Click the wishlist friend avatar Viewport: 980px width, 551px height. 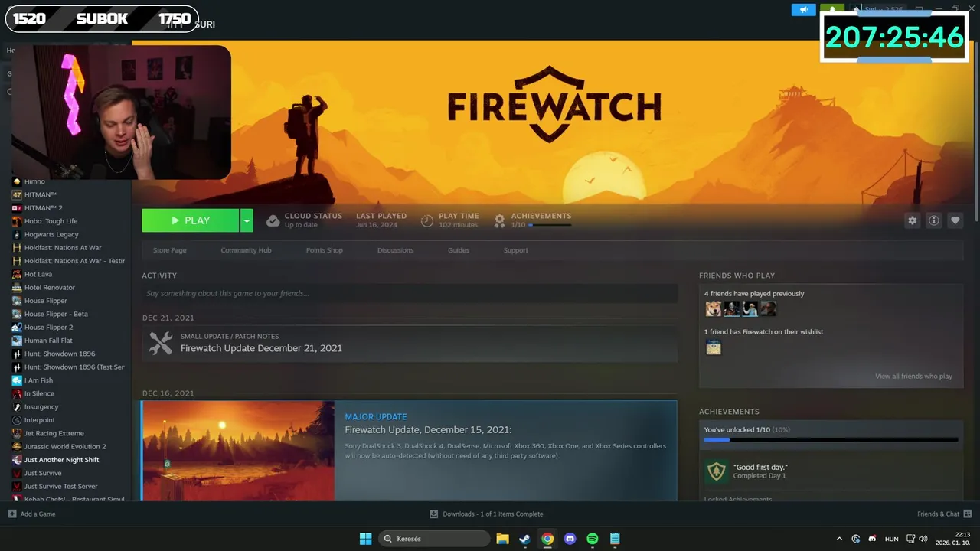tap(714, 347)
